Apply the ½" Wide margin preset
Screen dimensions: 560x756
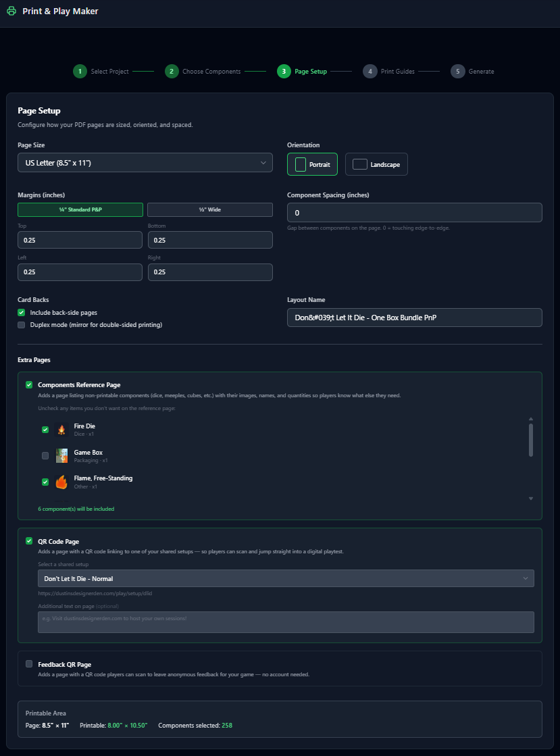coord(209,209)
